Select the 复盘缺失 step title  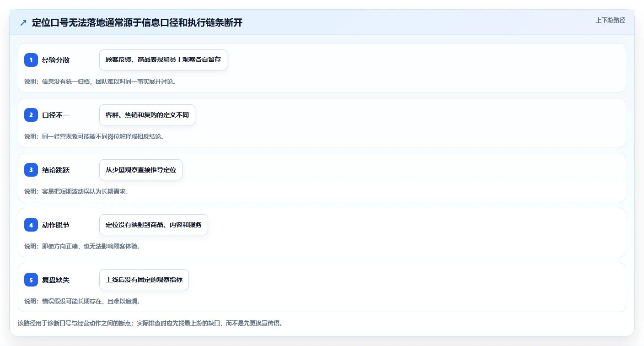click(56, 280)
